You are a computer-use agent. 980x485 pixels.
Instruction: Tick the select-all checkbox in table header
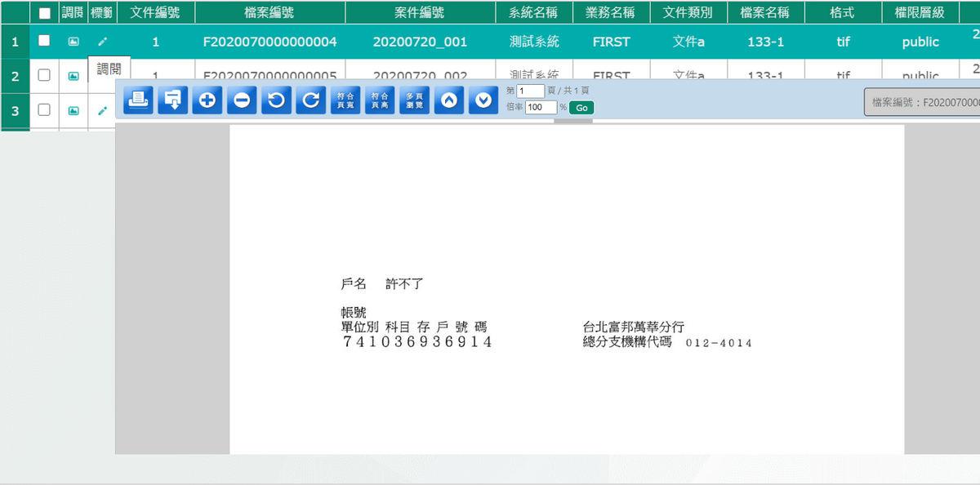45,13
